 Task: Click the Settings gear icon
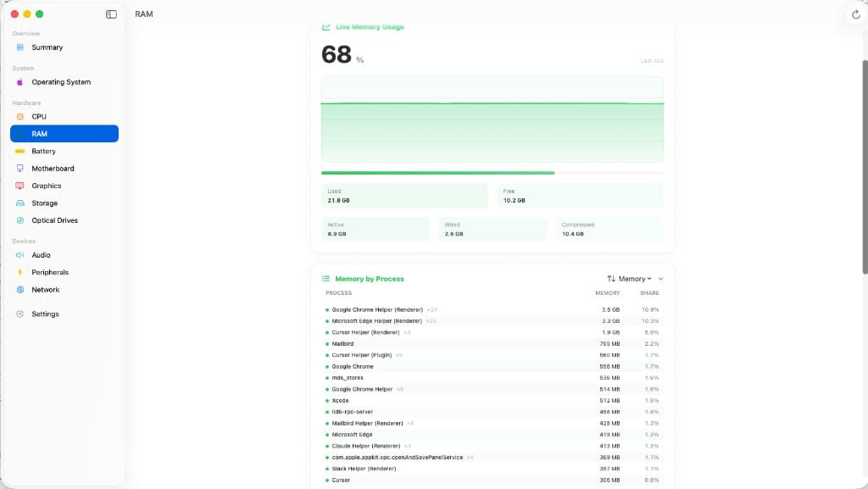(x=20, y=314)
